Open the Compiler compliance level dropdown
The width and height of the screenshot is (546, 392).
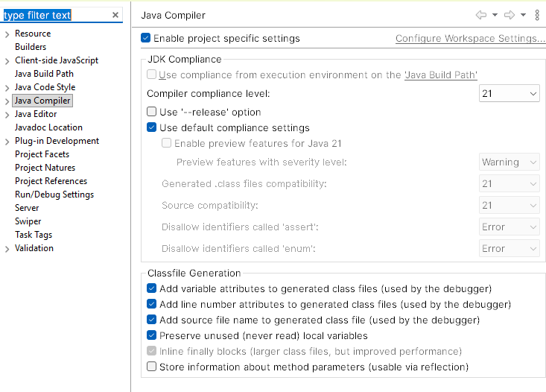[509, 93]
